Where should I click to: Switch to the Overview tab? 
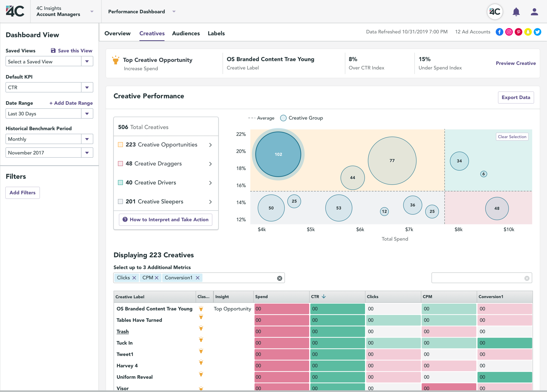[x=117, y=33]
